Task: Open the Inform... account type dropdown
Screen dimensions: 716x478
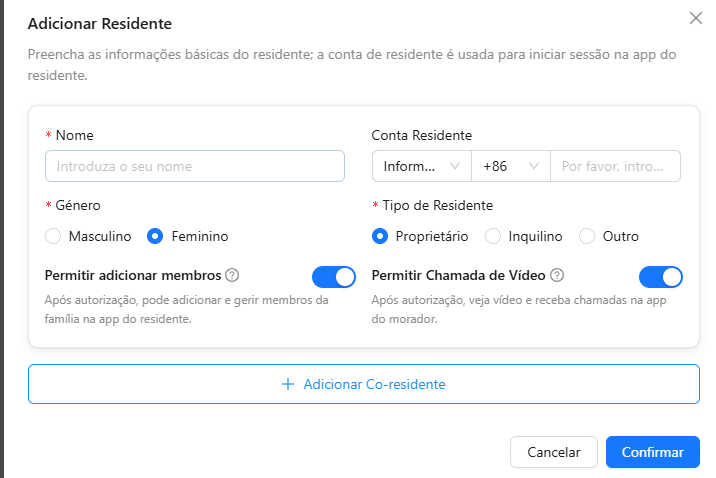Action: [422, 166]
